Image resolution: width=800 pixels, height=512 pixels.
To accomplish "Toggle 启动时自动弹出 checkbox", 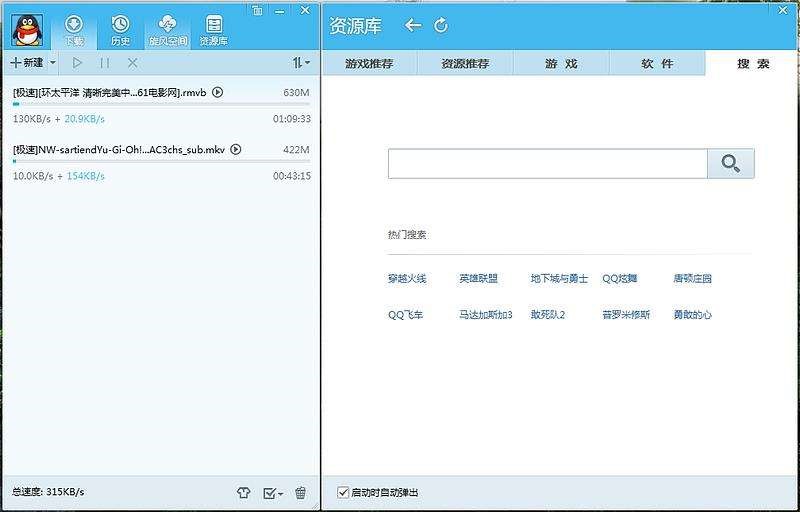I will (343, 492).
